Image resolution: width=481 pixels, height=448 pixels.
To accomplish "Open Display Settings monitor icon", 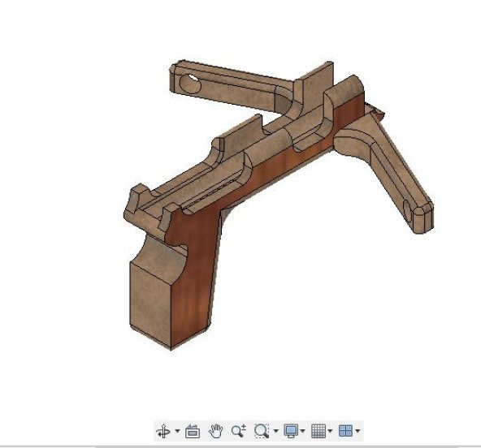I will 291,431.
